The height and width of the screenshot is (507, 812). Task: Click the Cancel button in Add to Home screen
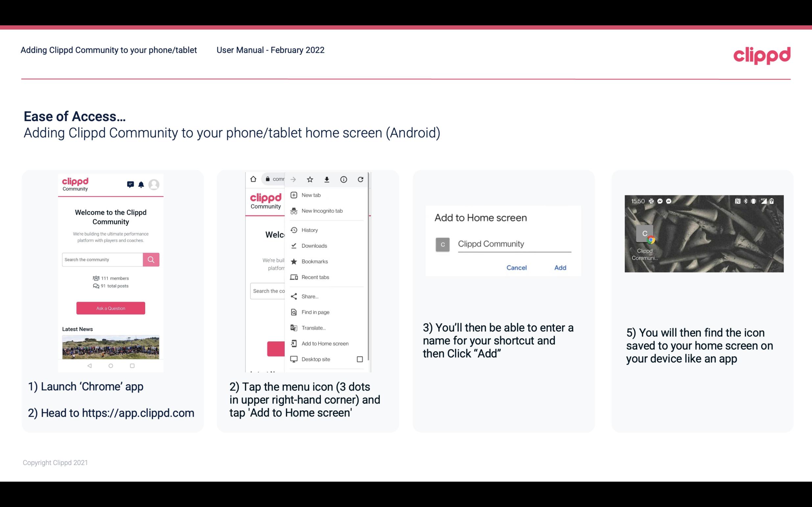pyautogui.click(x=516, y=268)
